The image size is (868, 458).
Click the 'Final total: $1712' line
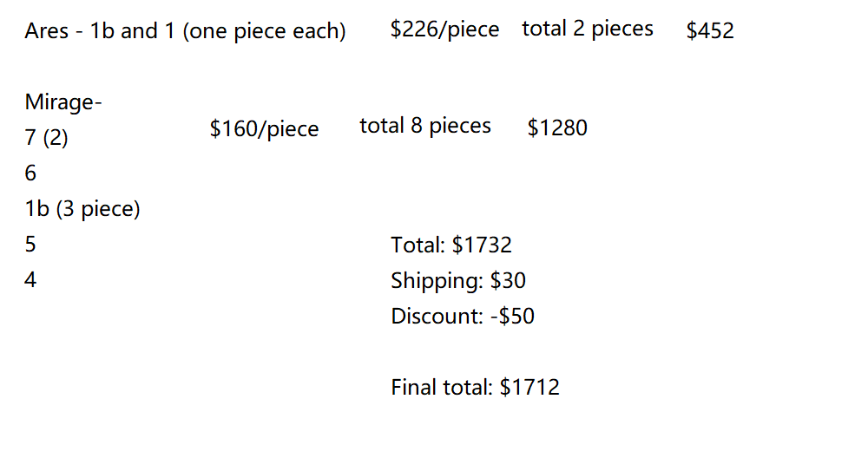click(x=475, y=387)
